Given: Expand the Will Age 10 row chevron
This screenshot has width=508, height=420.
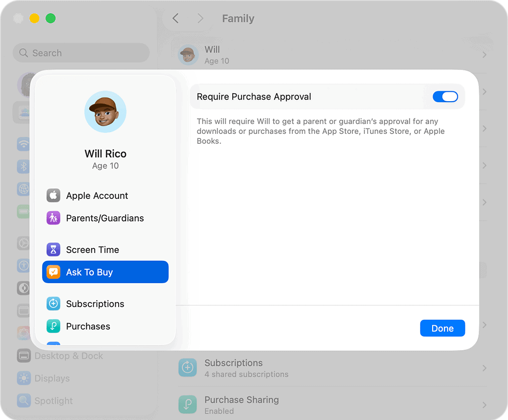Looking at the screenshot, I should point(484,55).
